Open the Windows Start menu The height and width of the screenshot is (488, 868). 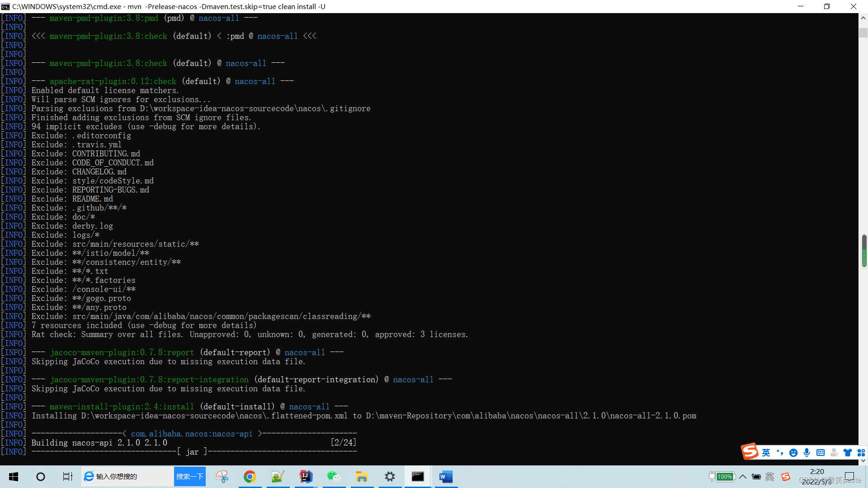click(x=14, y=477)
